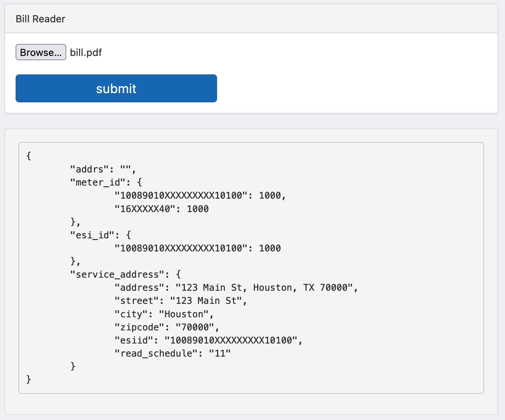Select the "esi_id" key in the output
This screenshot has height=420, width=505.
[x=92, y=235]
